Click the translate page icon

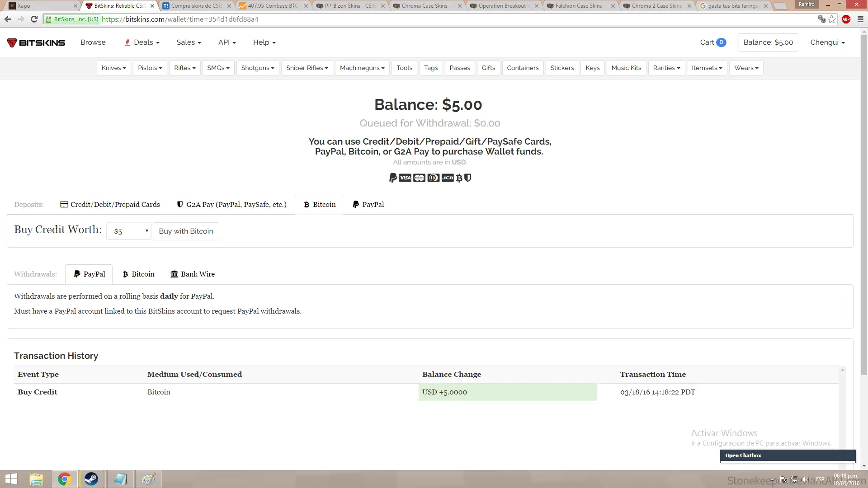(821, 19)
